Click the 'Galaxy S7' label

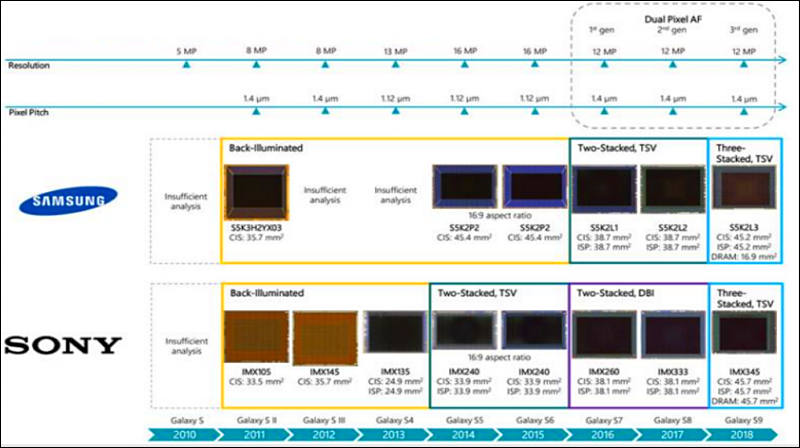[x=604, y=420]
